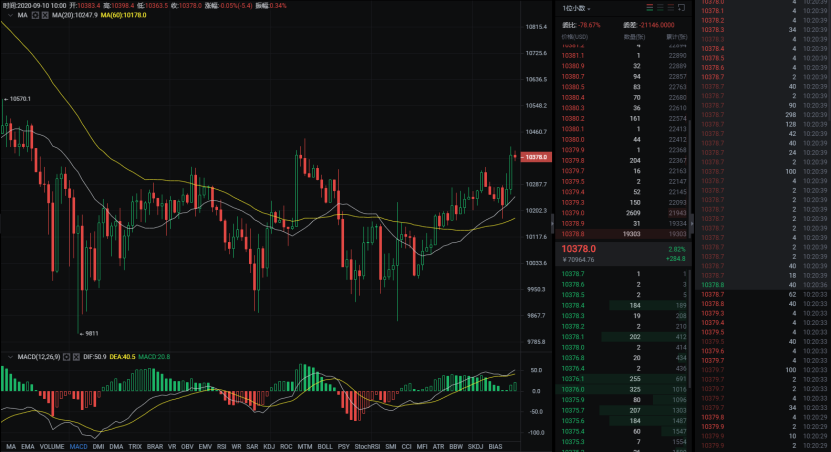The height and width of the screenshot is (452, 831).
Task: Switch to EMV indicator
Action: tap(205, 447)
